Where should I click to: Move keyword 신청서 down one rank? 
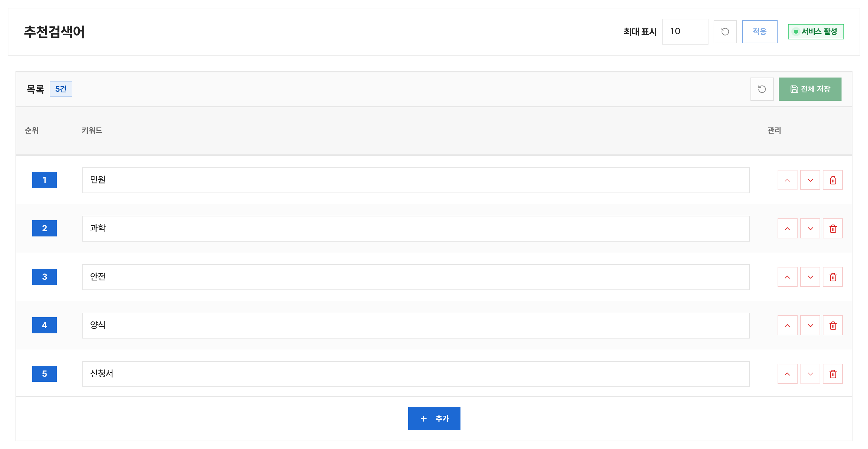coord(810,374)
